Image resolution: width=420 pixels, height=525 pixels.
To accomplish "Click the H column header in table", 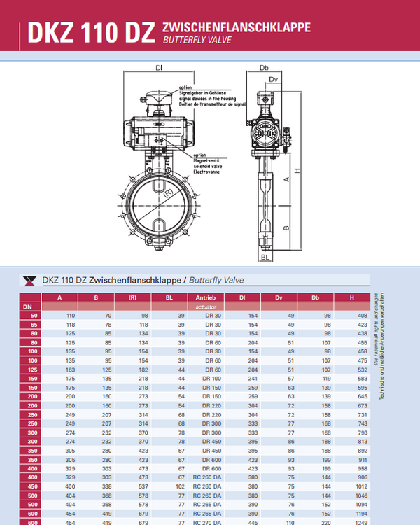I will click(x=353, y=297).
